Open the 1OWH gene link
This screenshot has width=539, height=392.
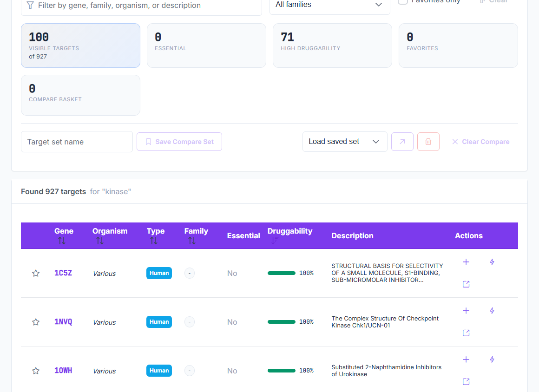[63, 371]
